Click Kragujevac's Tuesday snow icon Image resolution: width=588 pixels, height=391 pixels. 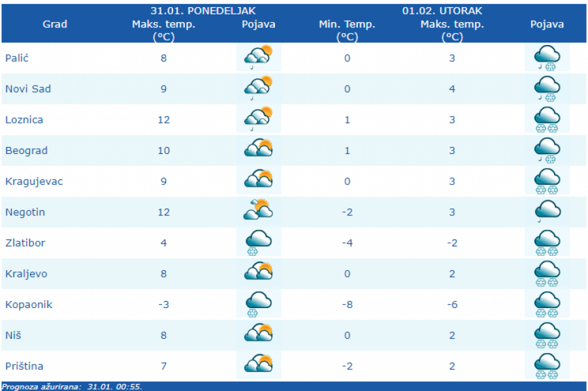point(547,181)
